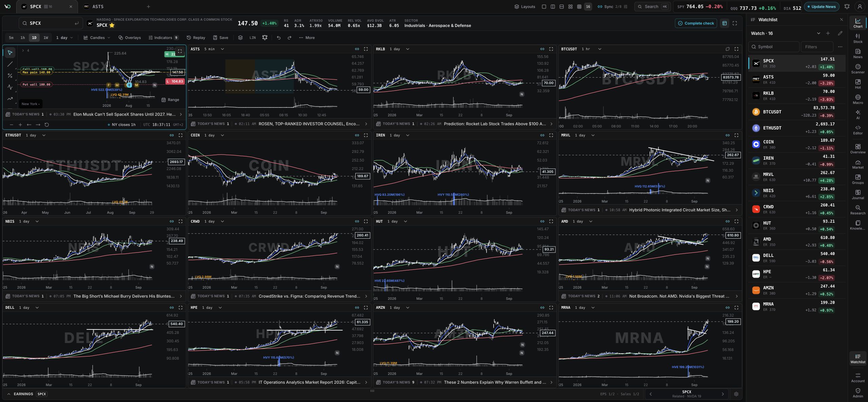Focus the Symbol search field in watchlist
Viewport: 868px width, 402px height.
pos(774,47)
